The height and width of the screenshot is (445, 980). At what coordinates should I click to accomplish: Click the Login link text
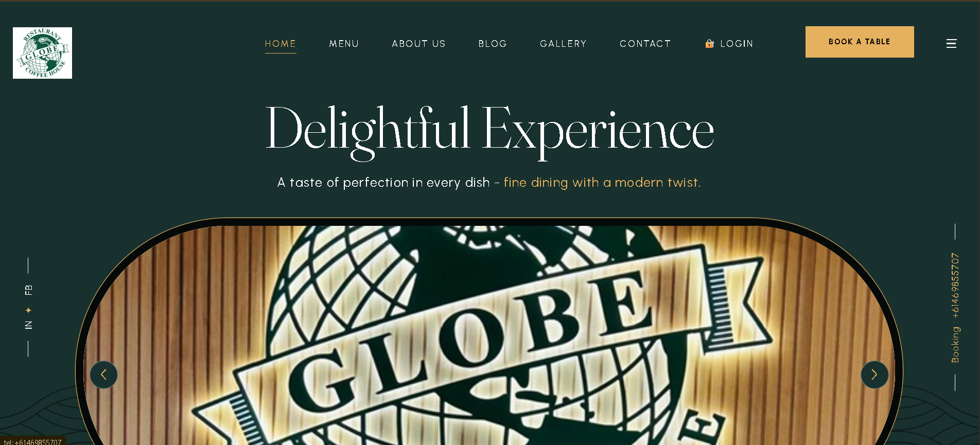pos(737,44)
